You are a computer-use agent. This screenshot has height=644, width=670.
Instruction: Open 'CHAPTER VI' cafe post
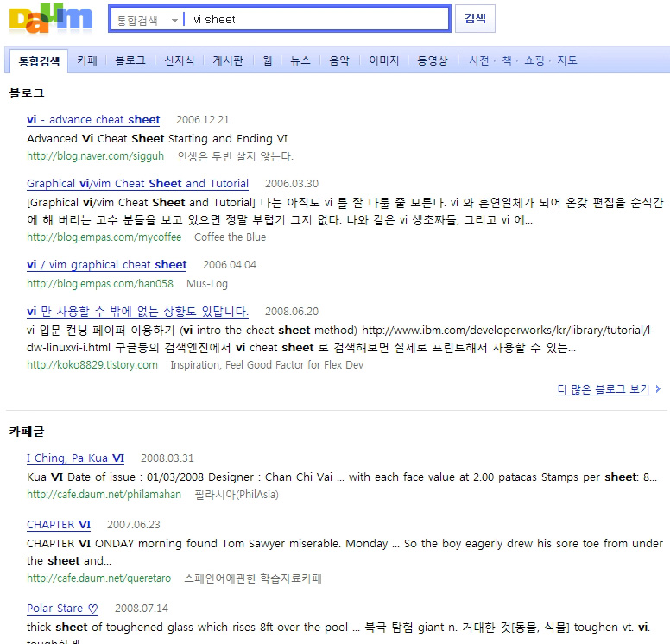[59, 525]
